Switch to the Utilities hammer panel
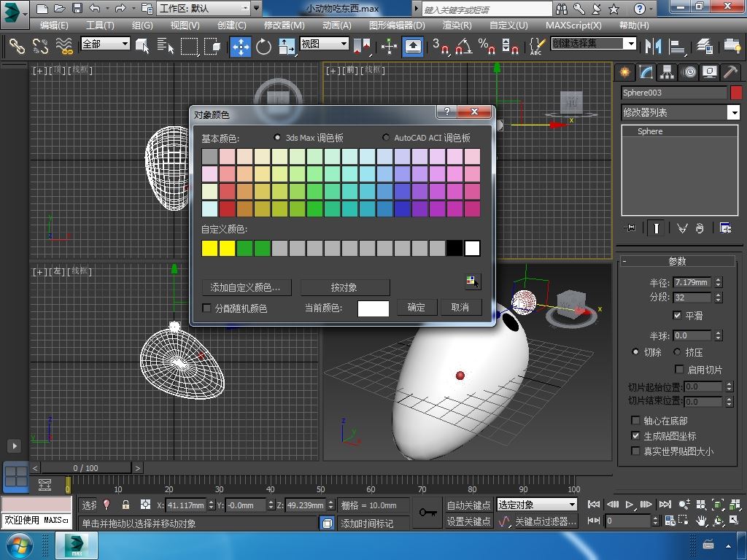Image resolution: width=747 pixels, height=560 pixels. [x=730, y=72]
